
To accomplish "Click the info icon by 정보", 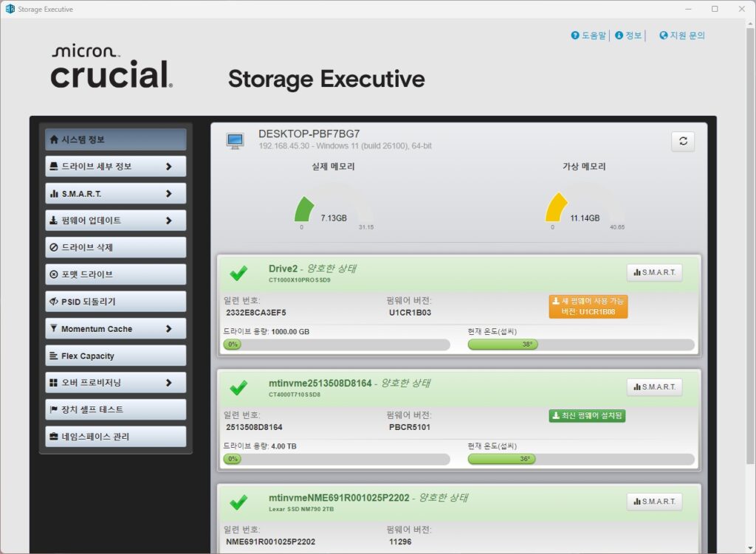I will tap(619, 35).
